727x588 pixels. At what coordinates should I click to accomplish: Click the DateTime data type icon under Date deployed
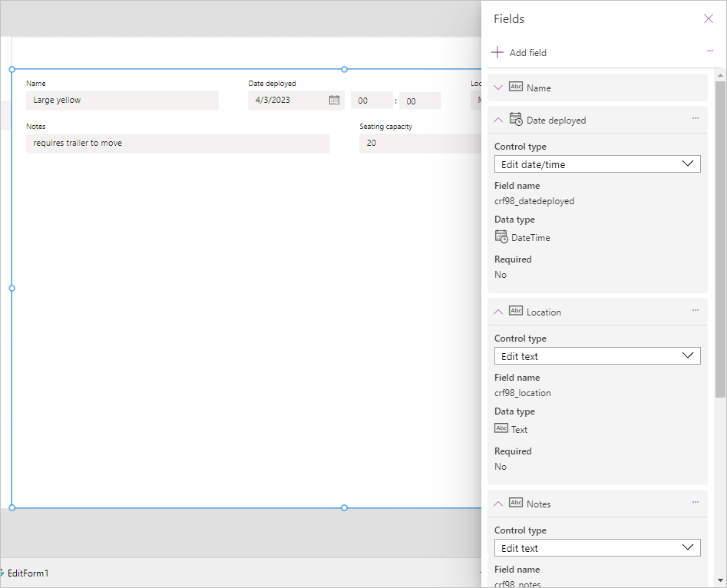[501, 237]
